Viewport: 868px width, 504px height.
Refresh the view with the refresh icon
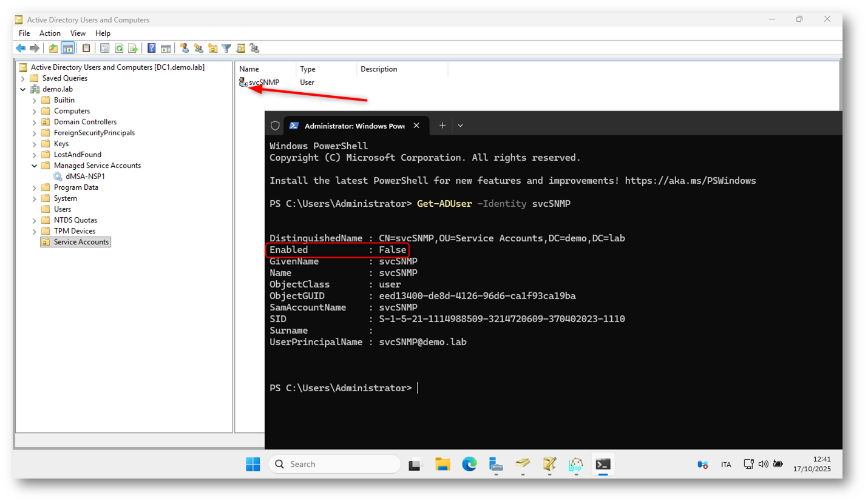point(119,48)
